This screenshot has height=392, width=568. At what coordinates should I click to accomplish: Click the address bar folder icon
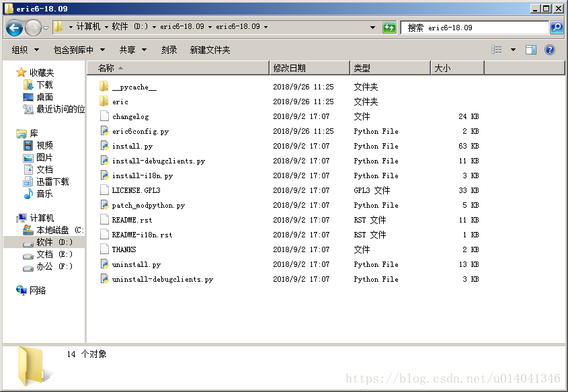pos(58,26)
